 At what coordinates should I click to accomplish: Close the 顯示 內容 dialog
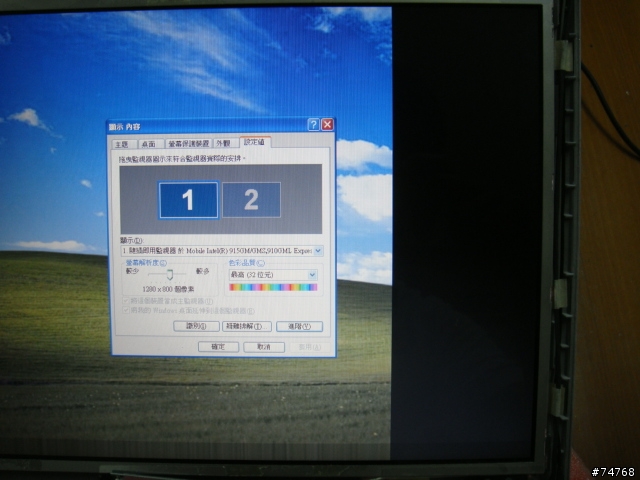(x=327, y=124)
